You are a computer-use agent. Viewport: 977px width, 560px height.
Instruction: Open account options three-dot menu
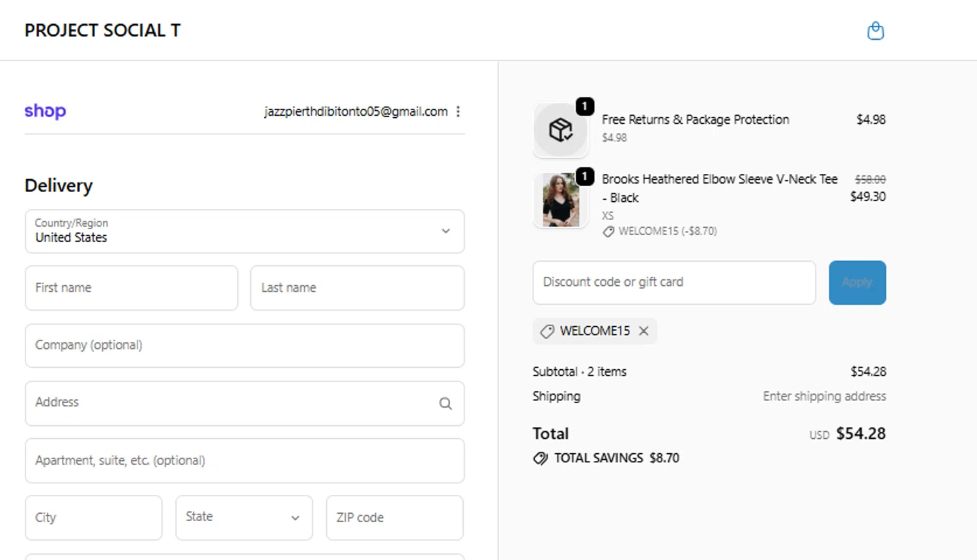459,111
